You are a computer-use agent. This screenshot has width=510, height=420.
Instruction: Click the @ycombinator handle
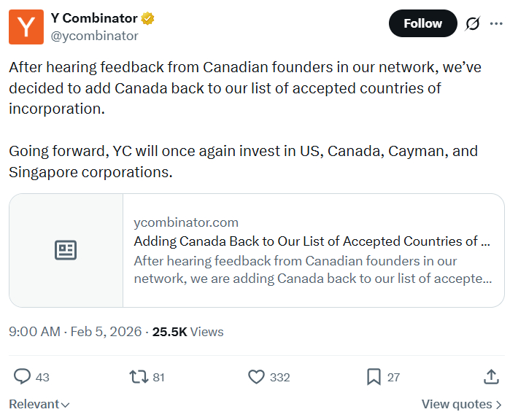[94, 35]
